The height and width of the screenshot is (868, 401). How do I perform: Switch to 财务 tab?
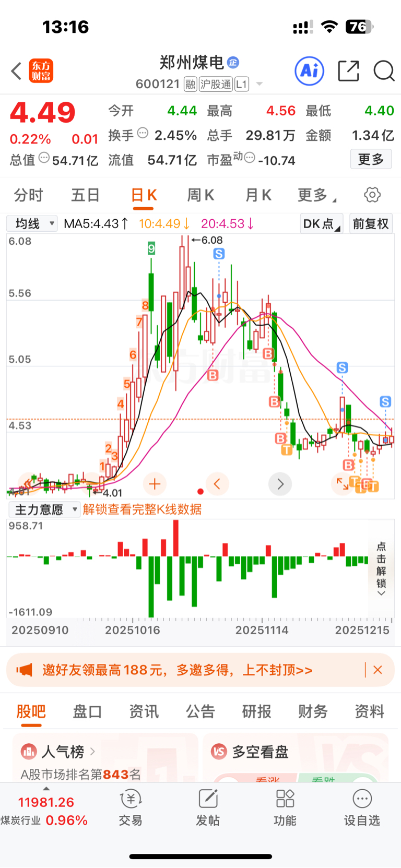click(x=313, y=711)
